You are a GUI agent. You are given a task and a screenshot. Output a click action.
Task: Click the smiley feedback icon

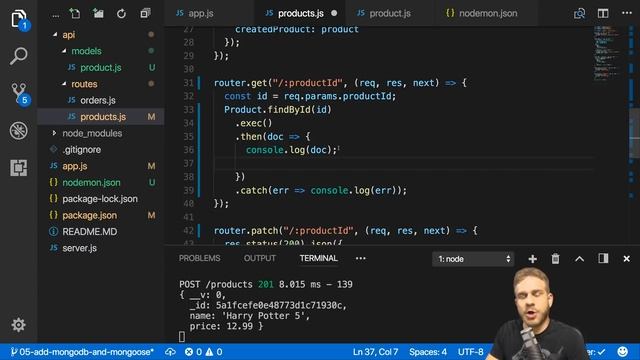(x=622, y=352)
